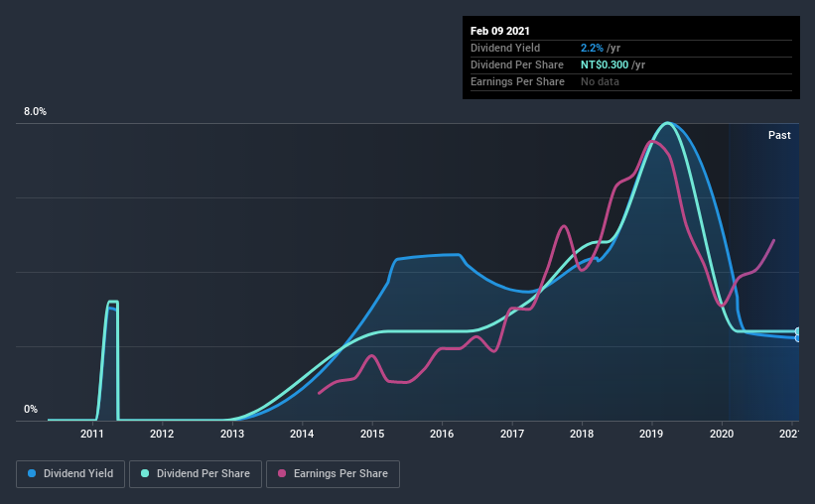
Task: Click the NT$0.300 dividend per share value
Action: tap(605, 64)
